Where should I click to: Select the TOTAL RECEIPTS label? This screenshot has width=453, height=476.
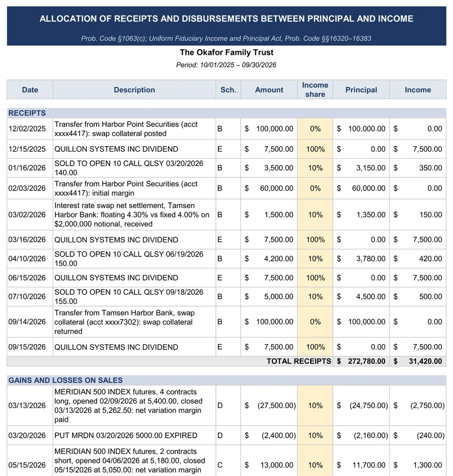coord(299,361)
